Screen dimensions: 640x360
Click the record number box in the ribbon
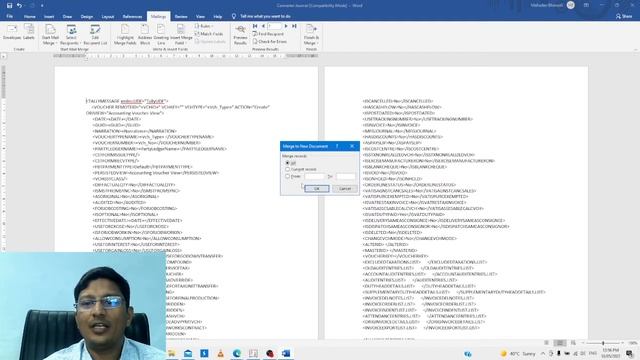tap(274, 26)
